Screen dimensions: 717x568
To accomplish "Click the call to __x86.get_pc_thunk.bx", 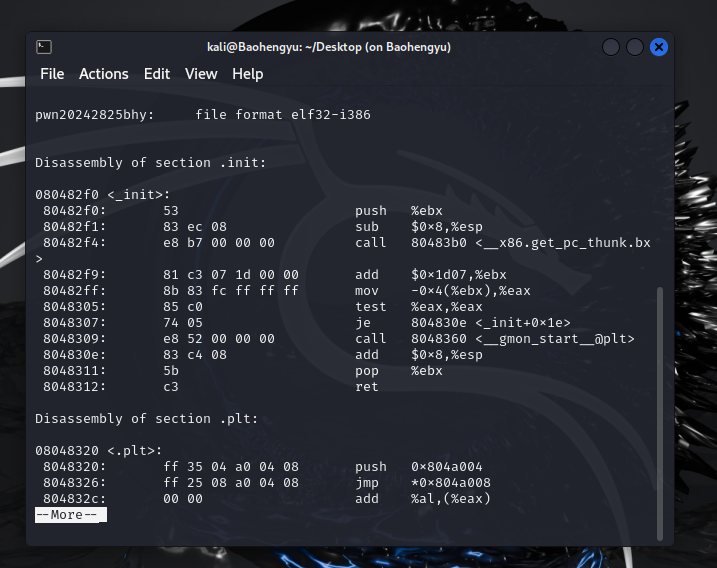I will [503, 243].
